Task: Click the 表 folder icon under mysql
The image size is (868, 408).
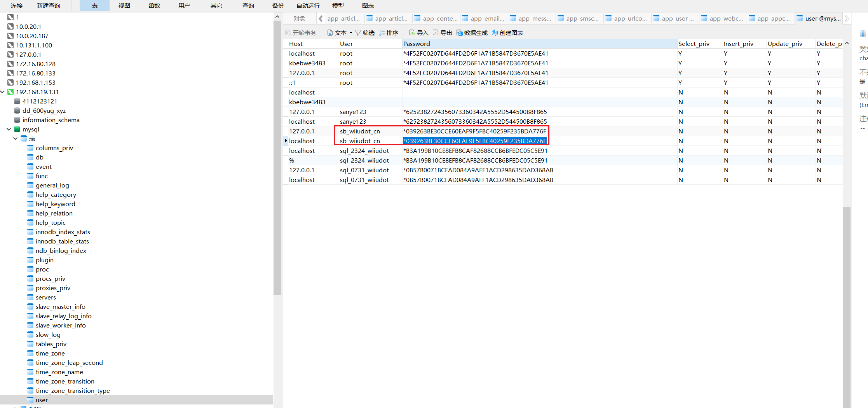Action: pyautogui.click(x=24, y=138)
